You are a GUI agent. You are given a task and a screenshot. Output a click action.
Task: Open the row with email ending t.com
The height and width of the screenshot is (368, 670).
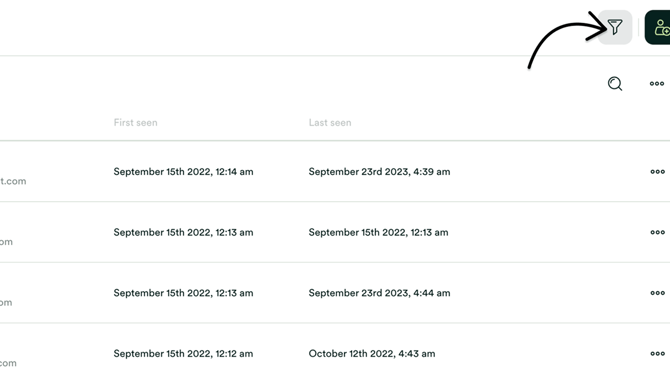pos(13,181)
